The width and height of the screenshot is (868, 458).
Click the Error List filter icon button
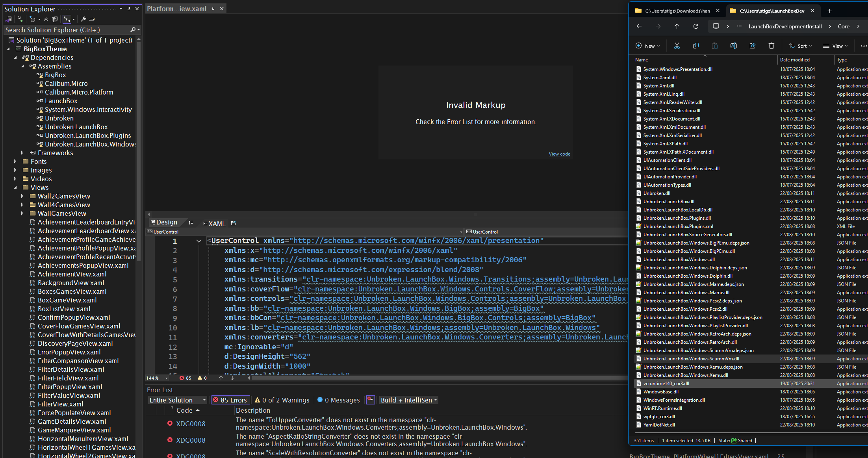(x=370, y=400)
